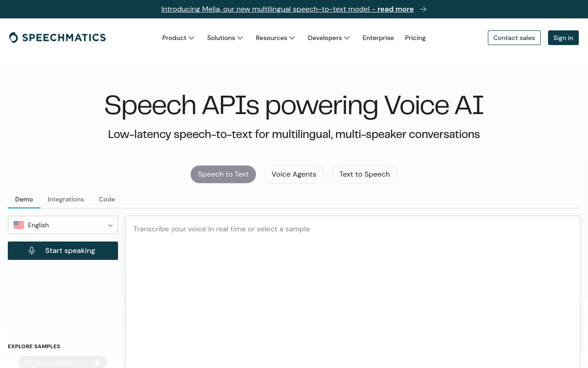Open the English language dropdown
588x368 pixels.
coord(63,225)
